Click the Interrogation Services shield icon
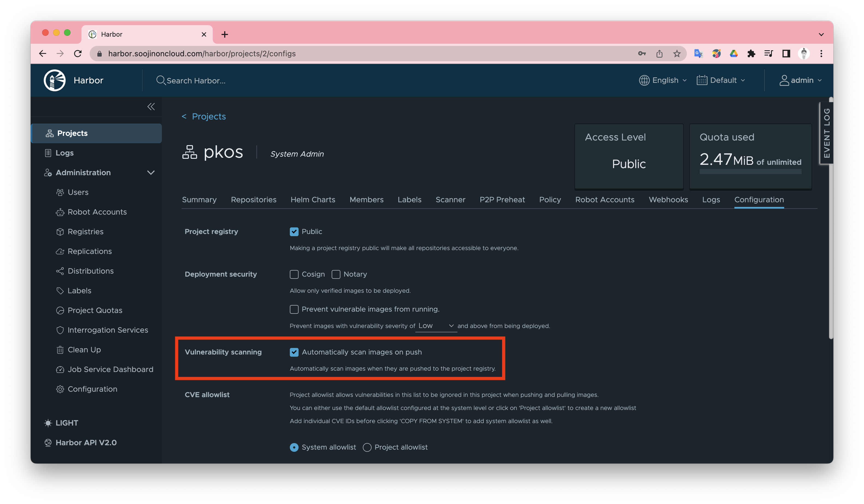The image size is (864, 504). pos(60,330)
